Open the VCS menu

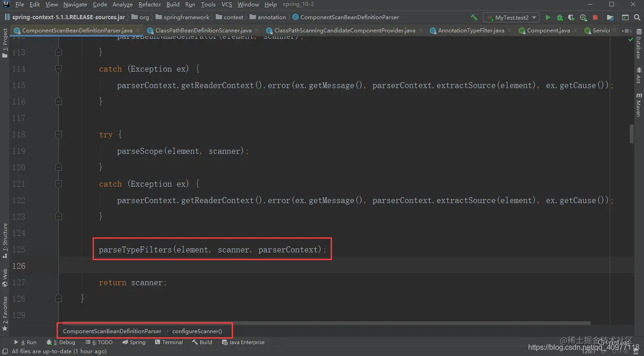click(x=227, y=4)
